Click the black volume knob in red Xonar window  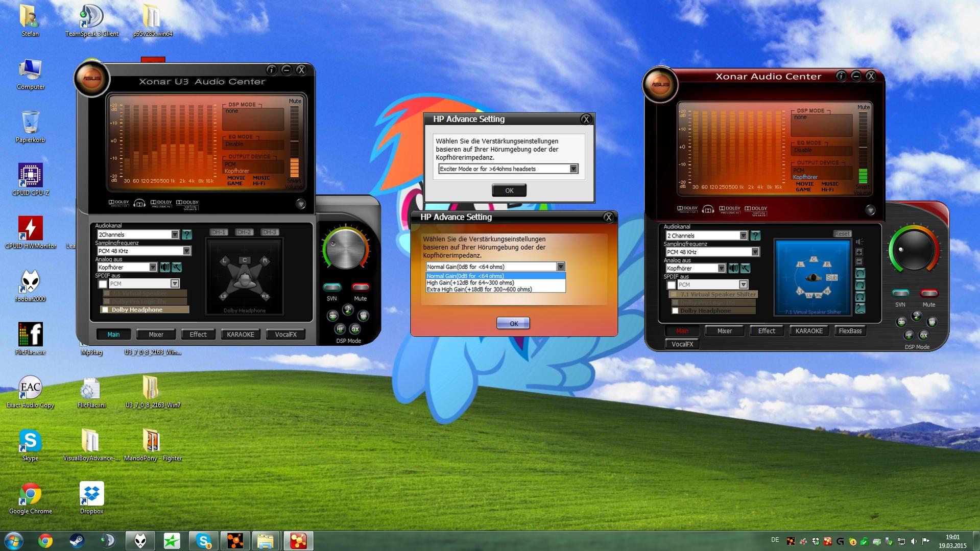914,251
